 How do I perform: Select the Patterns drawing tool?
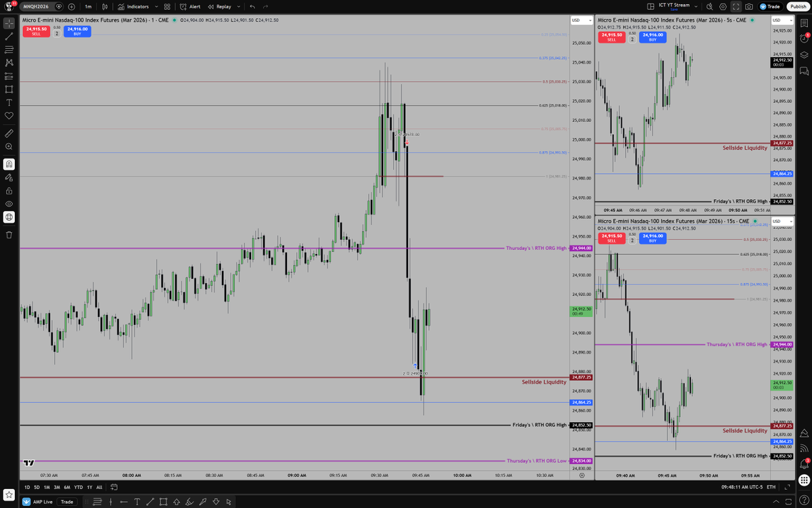[x=9, y=61]
